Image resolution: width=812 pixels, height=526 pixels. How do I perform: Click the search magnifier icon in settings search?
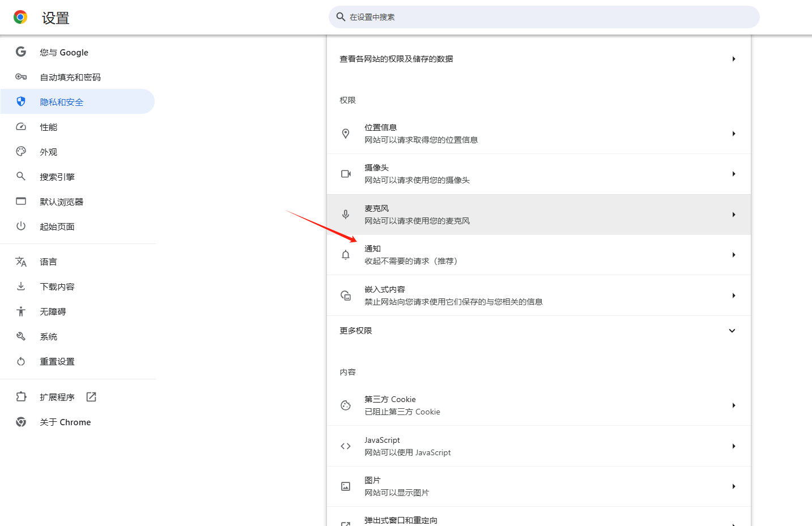tap(341, 17)
